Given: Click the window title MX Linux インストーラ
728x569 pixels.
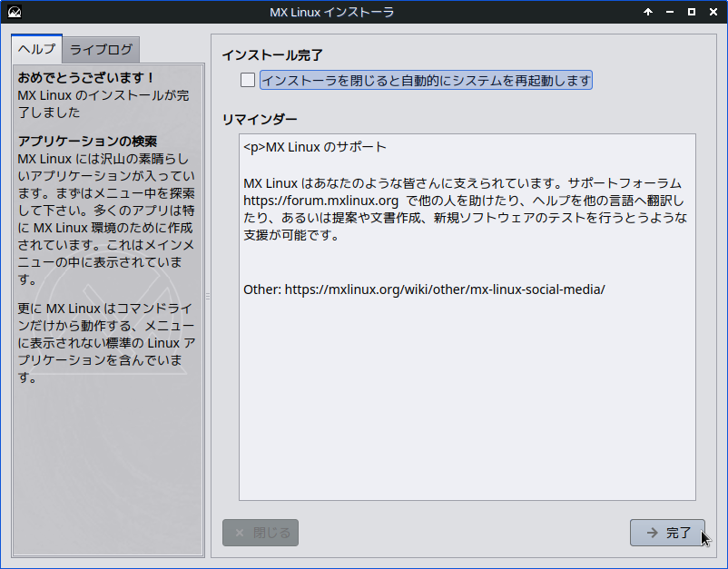Looking at the screenshot, I should click(x=331, y=12).
